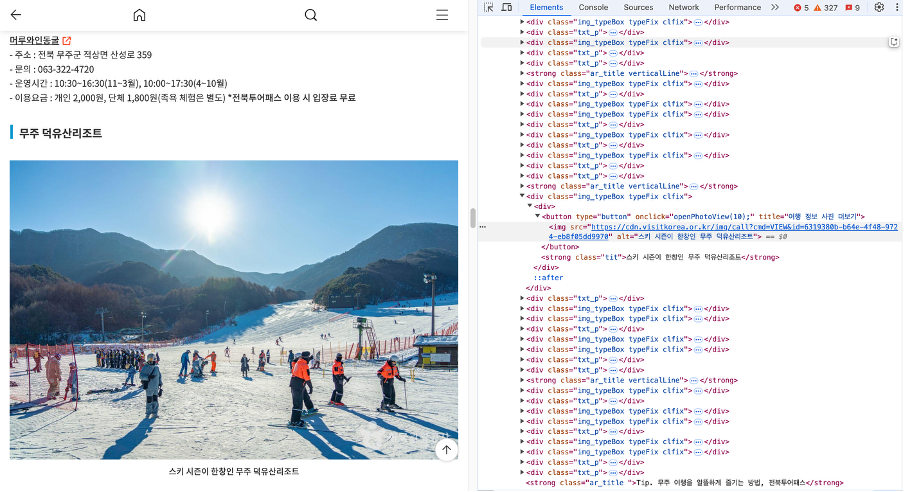
Task: Open the hamburger menu icon
Action: pyautogui.click(x=442, y=15)
